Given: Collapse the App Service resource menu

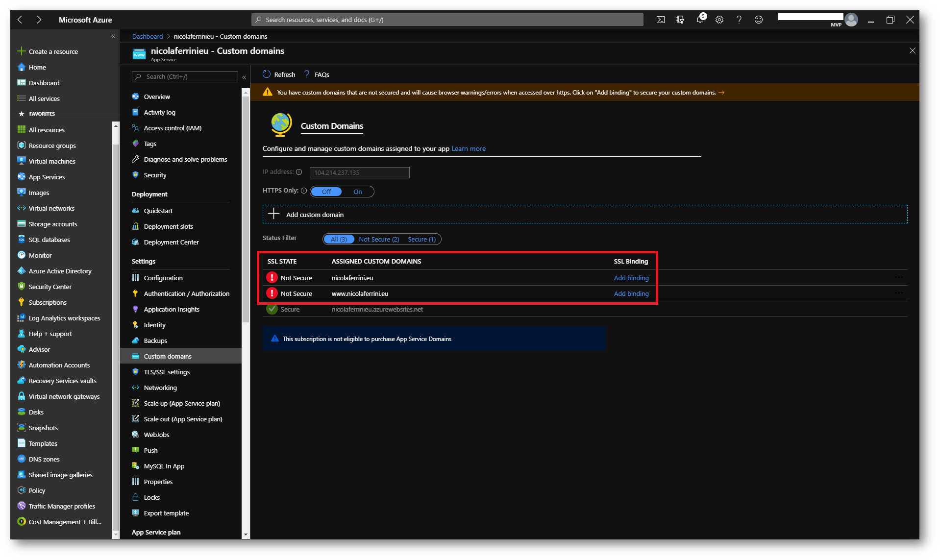Looking at the screenshot, I should [244, 77].
